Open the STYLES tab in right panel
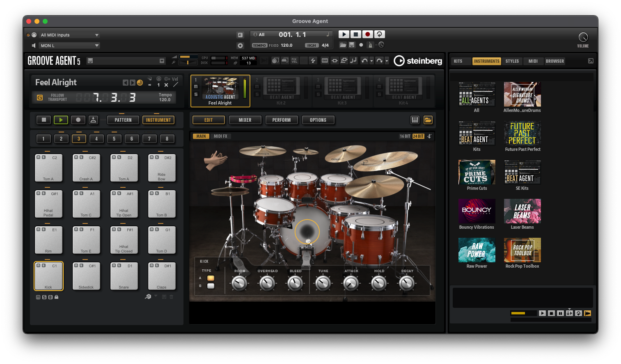 click(x=512, y=61)
